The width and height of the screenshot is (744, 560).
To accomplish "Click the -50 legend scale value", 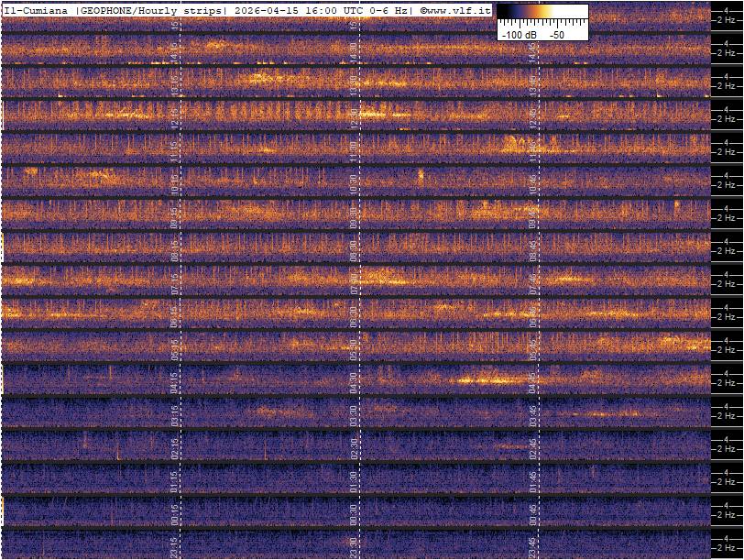I will pos(556,34).
